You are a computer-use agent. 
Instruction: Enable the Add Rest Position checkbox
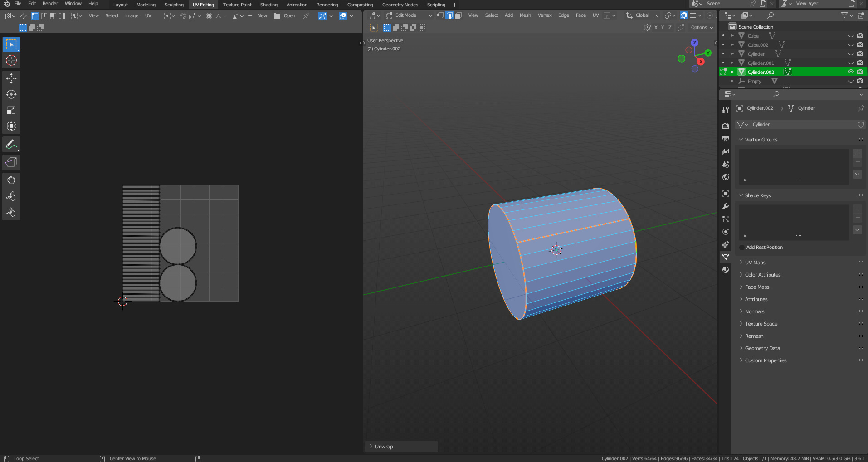742,248
